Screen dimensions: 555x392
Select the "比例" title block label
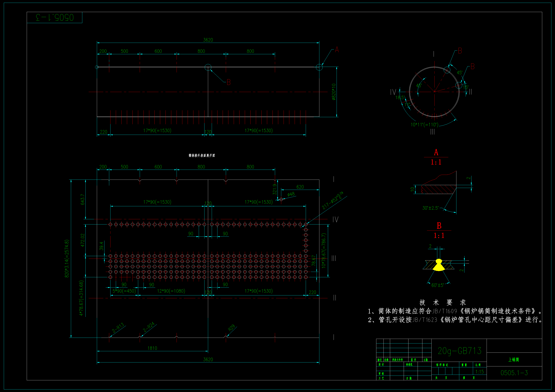click(x=478, y=365)
